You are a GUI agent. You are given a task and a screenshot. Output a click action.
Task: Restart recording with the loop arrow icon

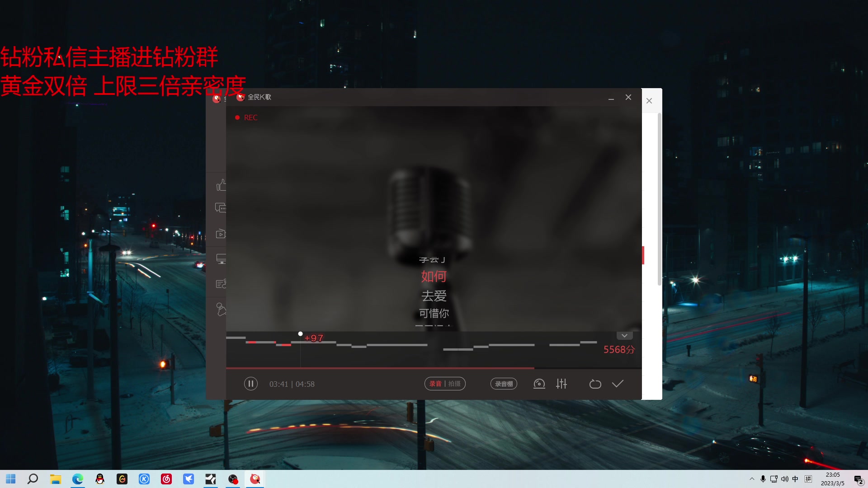pos(595,384)
